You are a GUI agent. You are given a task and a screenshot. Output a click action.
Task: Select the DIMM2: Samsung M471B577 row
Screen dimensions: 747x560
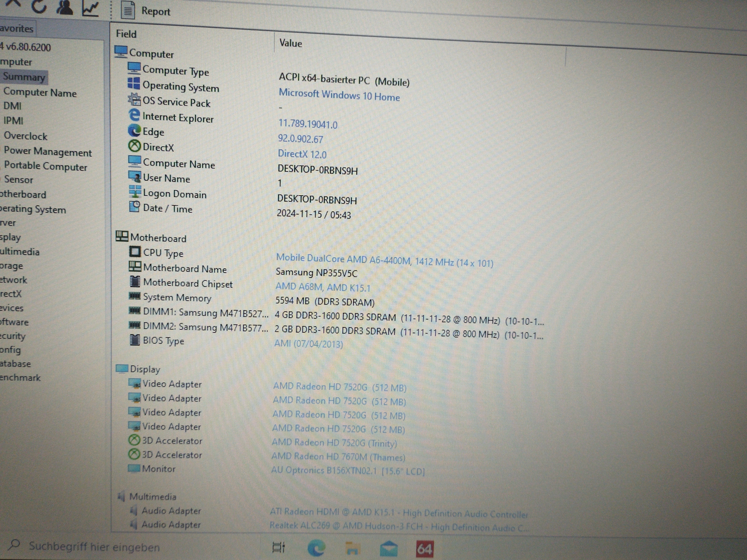(335, 331)
